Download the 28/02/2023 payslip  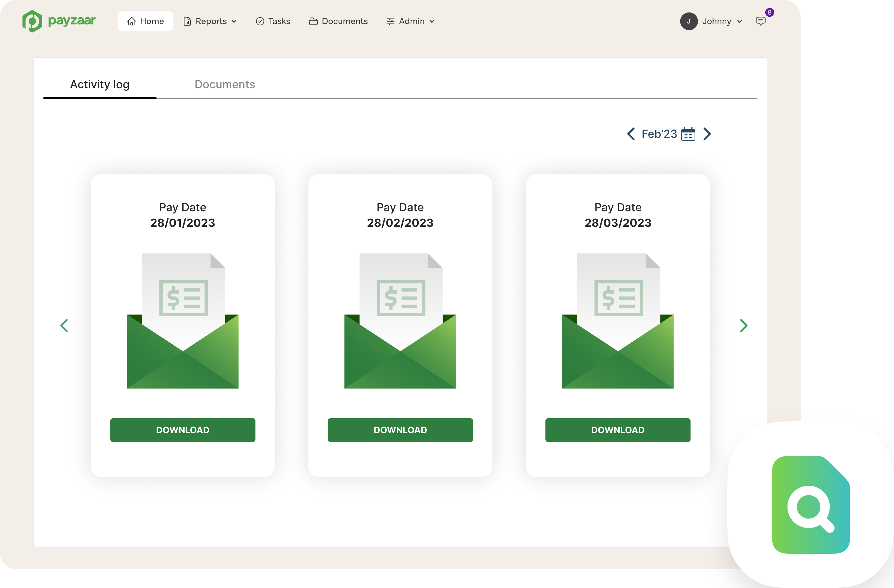coord(400,430)
